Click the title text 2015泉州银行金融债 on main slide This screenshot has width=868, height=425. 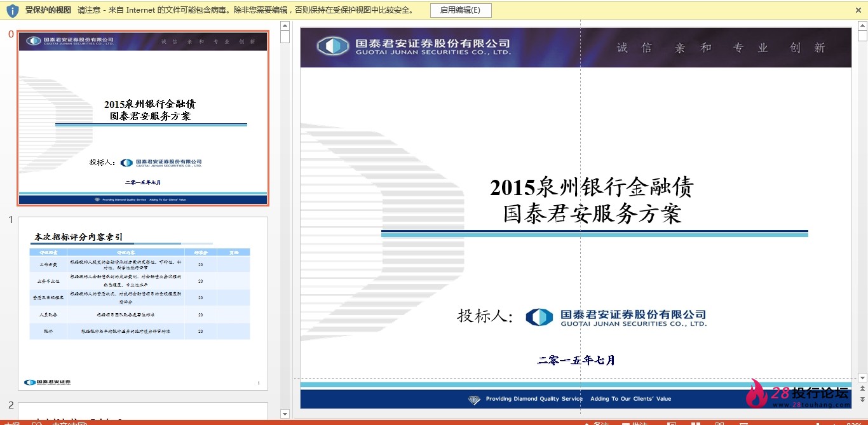pyautogui.click(x=592, y=187)
